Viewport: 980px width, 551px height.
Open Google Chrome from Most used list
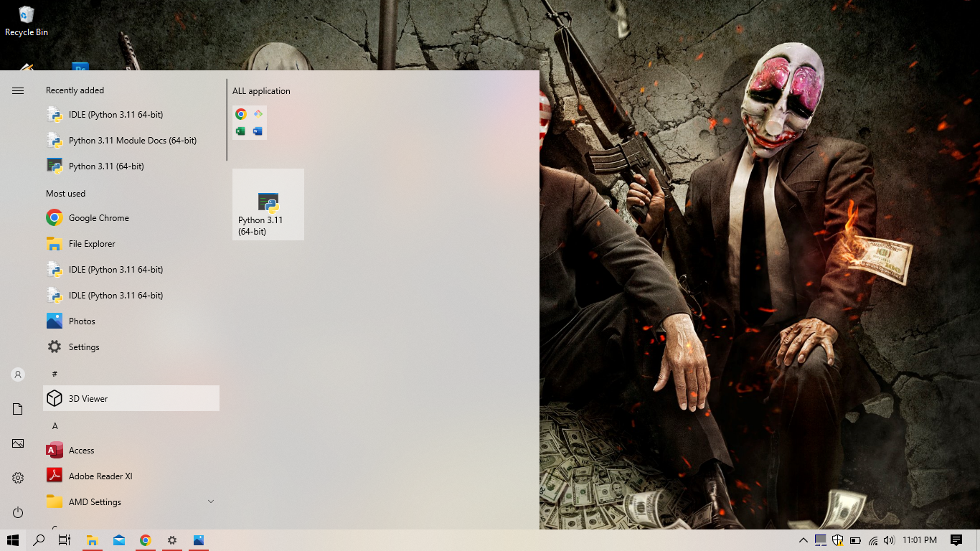point(131,218)
